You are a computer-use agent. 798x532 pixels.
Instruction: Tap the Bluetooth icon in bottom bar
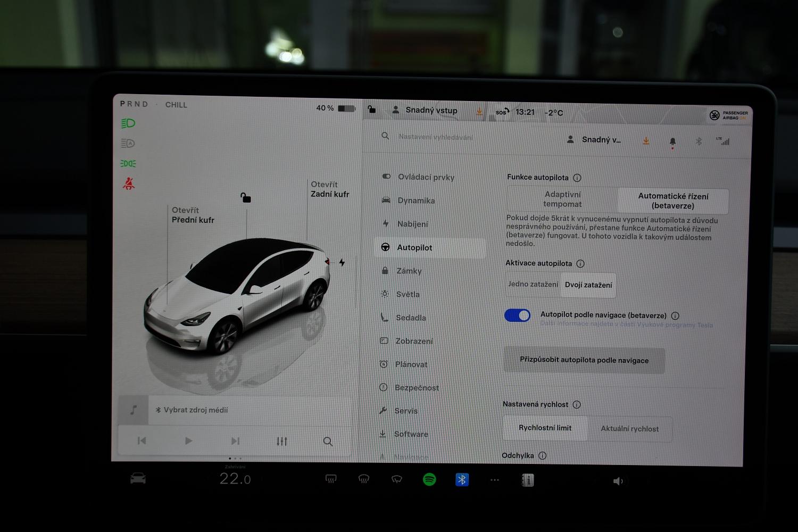pos(462,480)
